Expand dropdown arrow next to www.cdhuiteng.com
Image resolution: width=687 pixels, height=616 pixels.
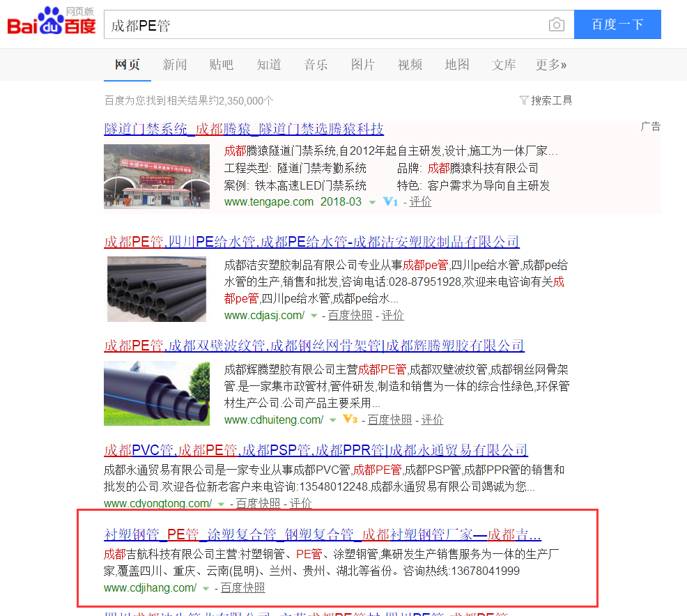tap(332, 420)
